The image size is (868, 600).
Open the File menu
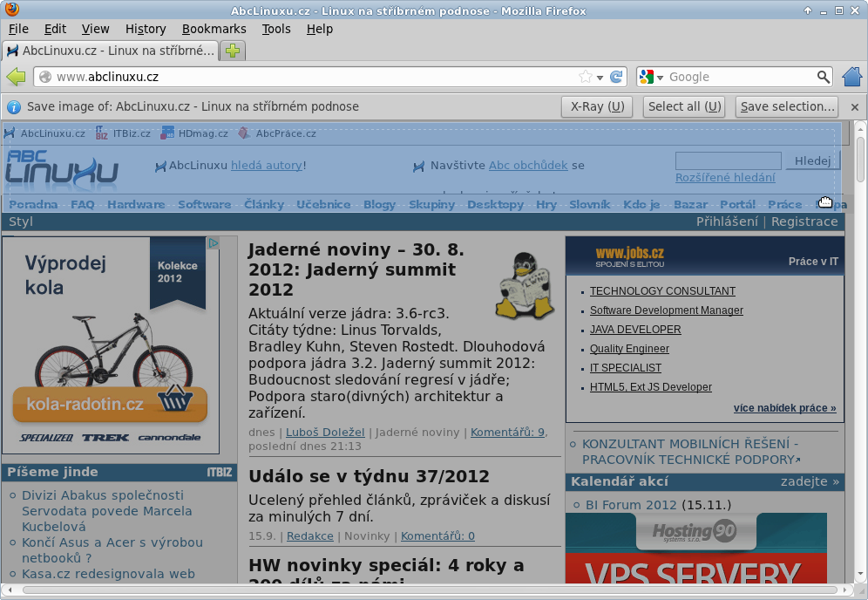pyautogui.click(x=18, y=29)
